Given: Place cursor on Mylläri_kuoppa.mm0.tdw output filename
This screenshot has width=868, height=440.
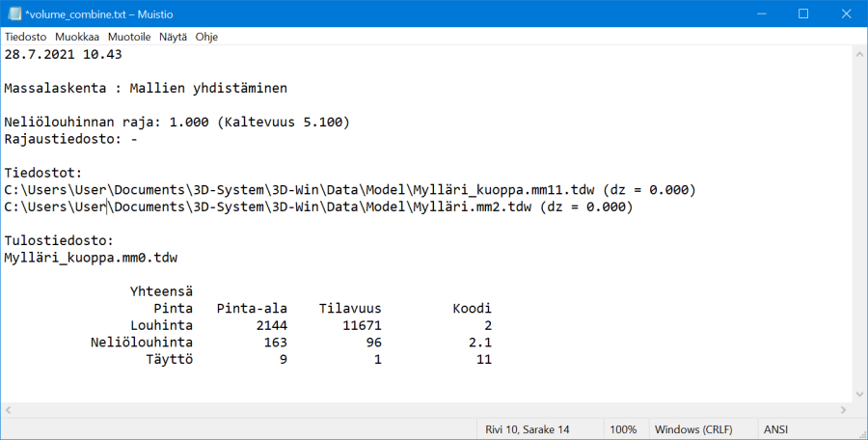Looking at the screenshot, I should click(91, 258).
